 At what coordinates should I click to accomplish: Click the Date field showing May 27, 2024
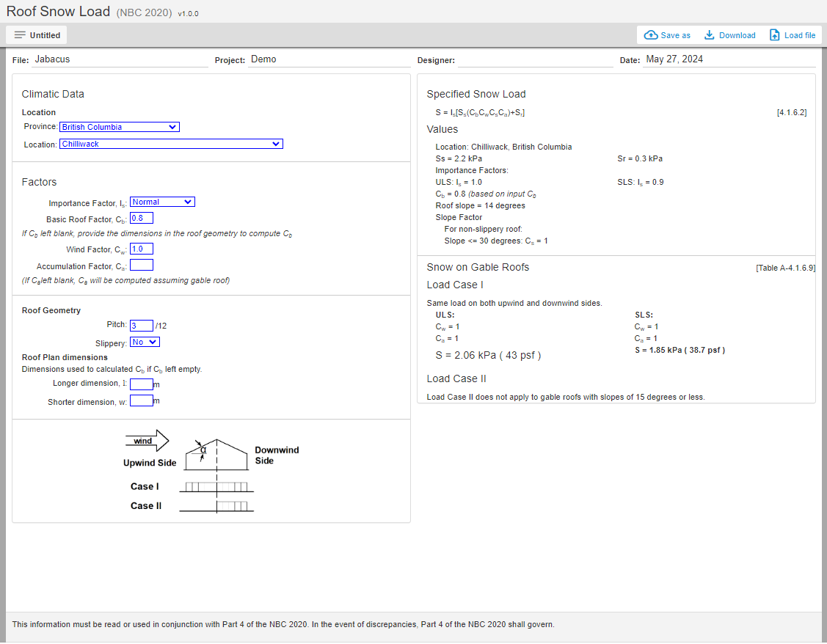coord(729,59)
